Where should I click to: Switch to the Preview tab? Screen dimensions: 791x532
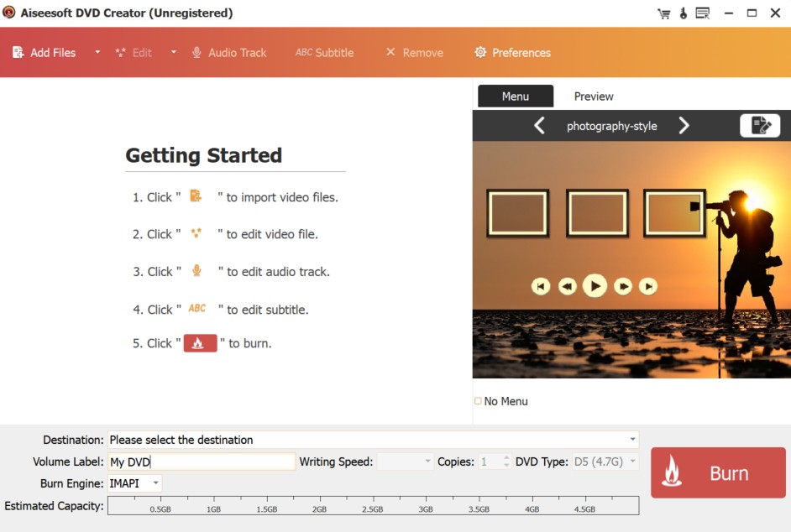[594, 96]
